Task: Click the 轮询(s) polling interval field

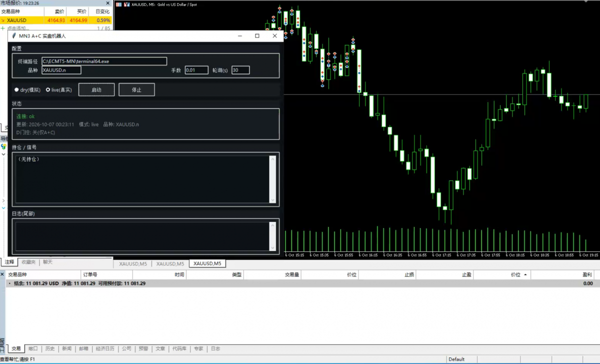Action: [240, 70]
